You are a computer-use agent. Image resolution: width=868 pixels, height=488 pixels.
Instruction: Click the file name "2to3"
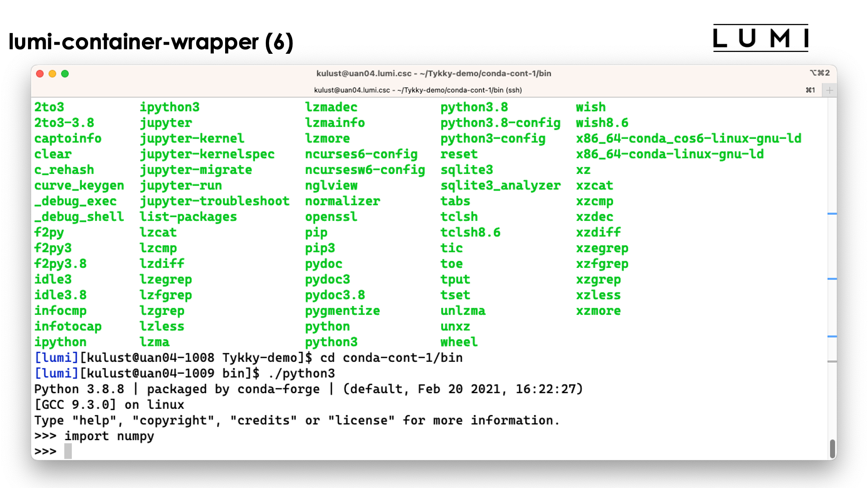49,107
